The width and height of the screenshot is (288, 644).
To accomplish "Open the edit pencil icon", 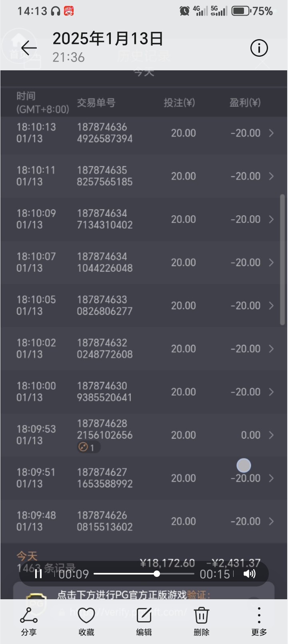I will pyautogui.click(x=144, y=621).
